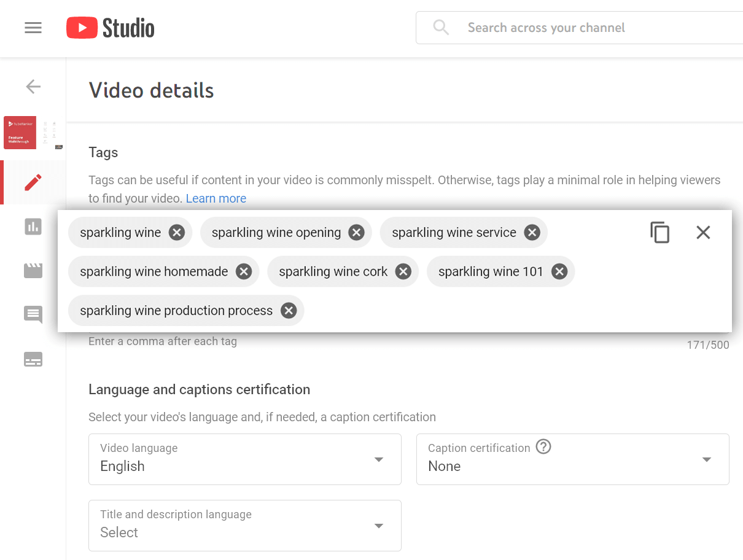Copy all tags to clipboard
Image resolution: width=743 pixels, height=560 pixels.
click(x=659, y=233)
